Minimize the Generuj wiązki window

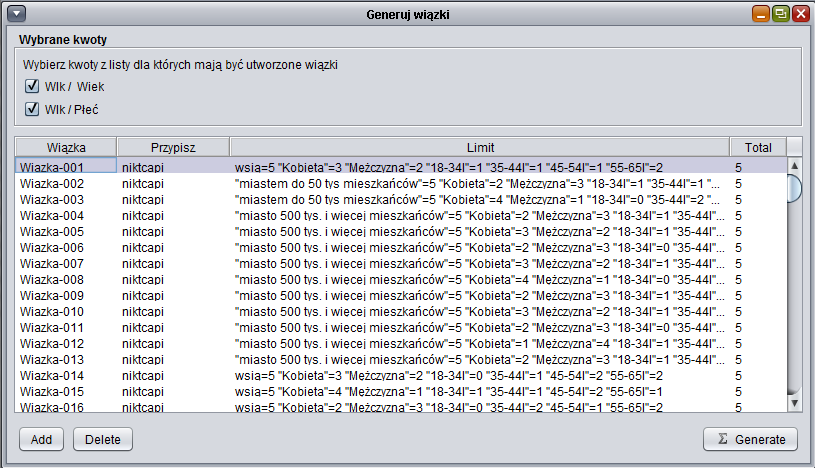(x=761, y=14)
